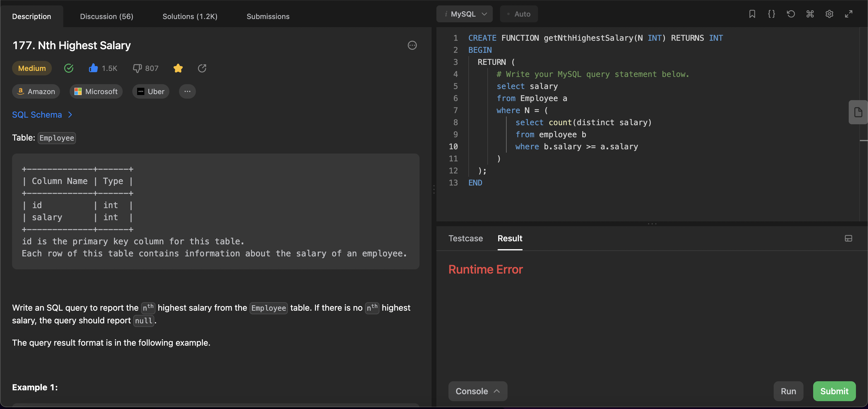The image size is (868, 409).
Task: Click the horizontal divider handle above Result panel
Action: tap(652, 224)
